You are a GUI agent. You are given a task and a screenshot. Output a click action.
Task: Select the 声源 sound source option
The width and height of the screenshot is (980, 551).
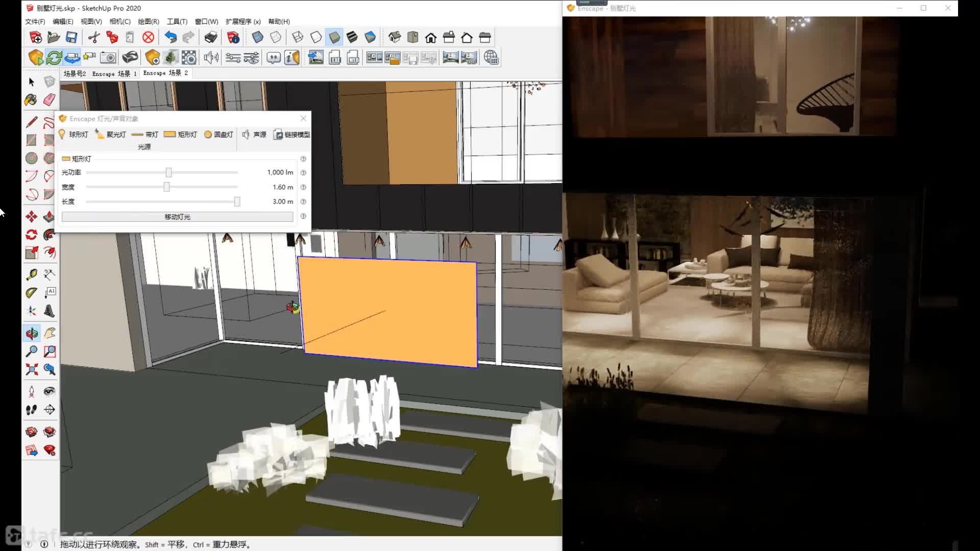[x=254, y=134]
